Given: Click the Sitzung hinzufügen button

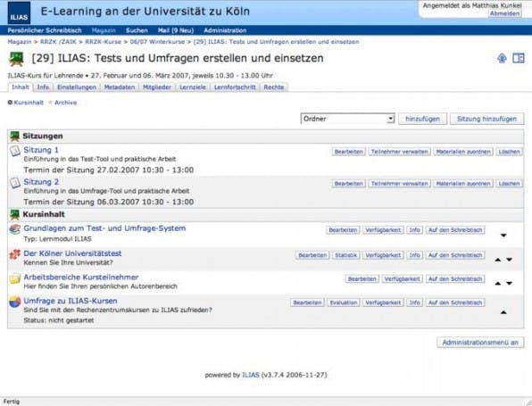Looking at the screenshot, I should tap(486, 119).
